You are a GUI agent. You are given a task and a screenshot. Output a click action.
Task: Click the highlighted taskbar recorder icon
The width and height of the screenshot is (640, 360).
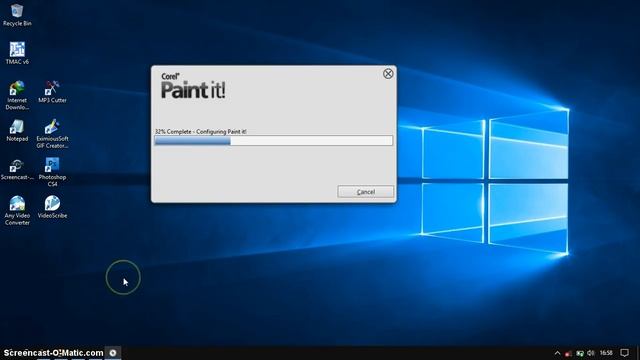click(x=113, y=353)
